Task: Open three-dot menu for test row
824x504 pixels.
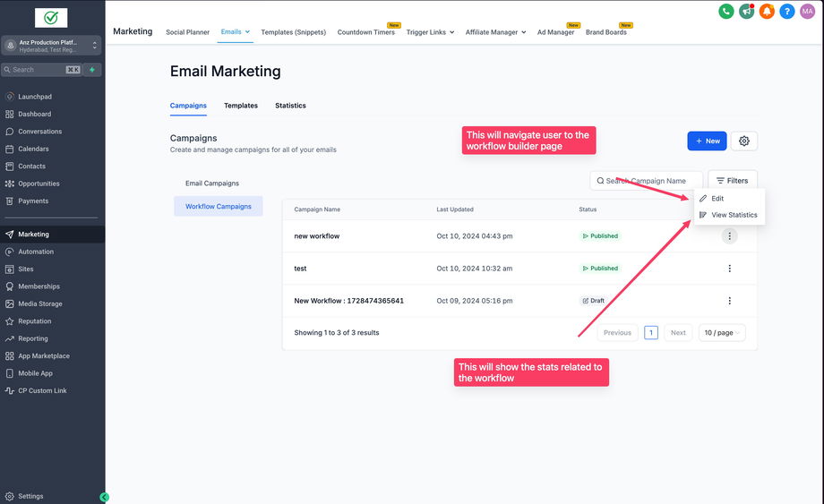Action: coord(729,269)
